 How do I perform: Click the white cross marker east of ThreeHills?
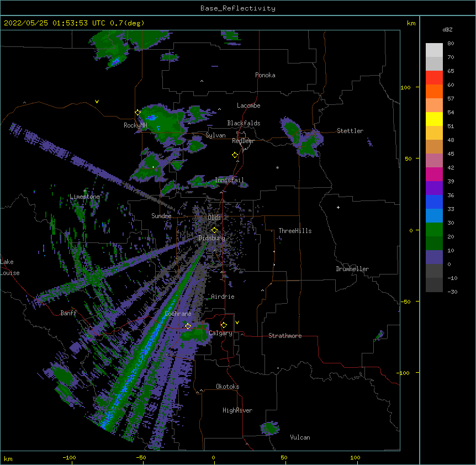[338, 207]
